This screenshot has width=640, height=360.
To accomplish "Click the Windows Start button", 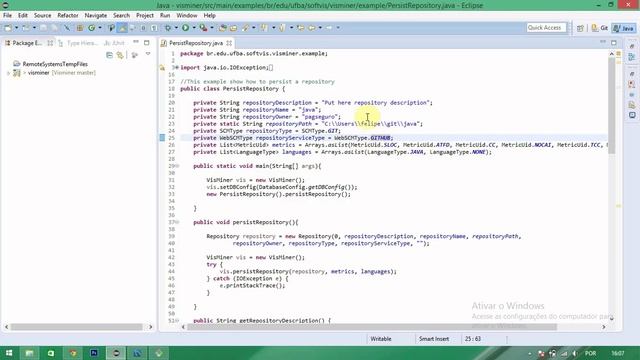I will coord(9,353).
